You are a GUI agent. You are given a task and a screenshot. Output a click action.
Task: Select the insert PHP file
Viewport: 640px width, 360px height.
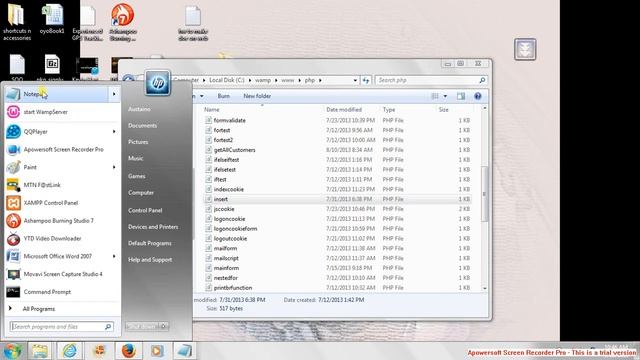221,199
